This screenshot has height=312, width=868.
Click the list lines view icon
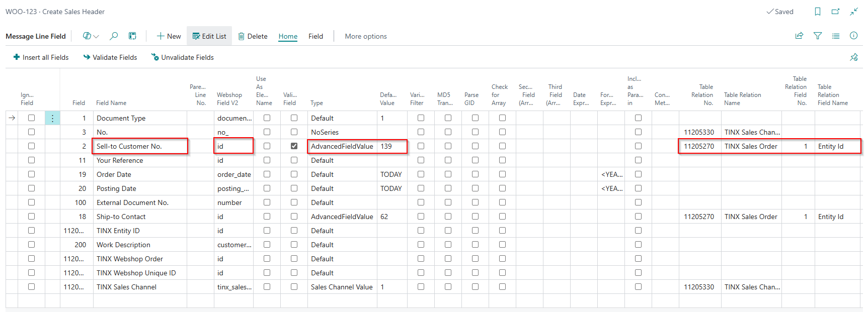[x=836, y=36]
